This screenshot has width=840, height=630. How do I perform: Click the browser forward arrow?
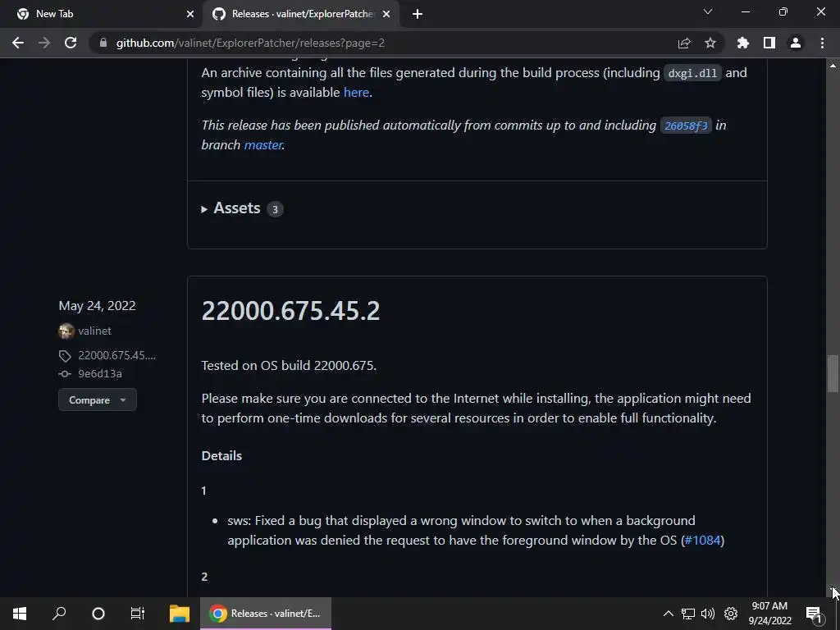coord(44,43)
